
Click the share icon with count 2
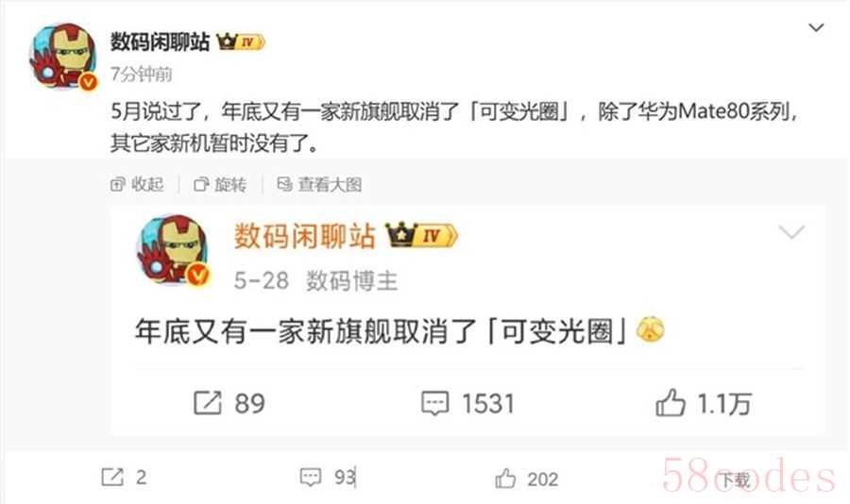click(124, 477)
